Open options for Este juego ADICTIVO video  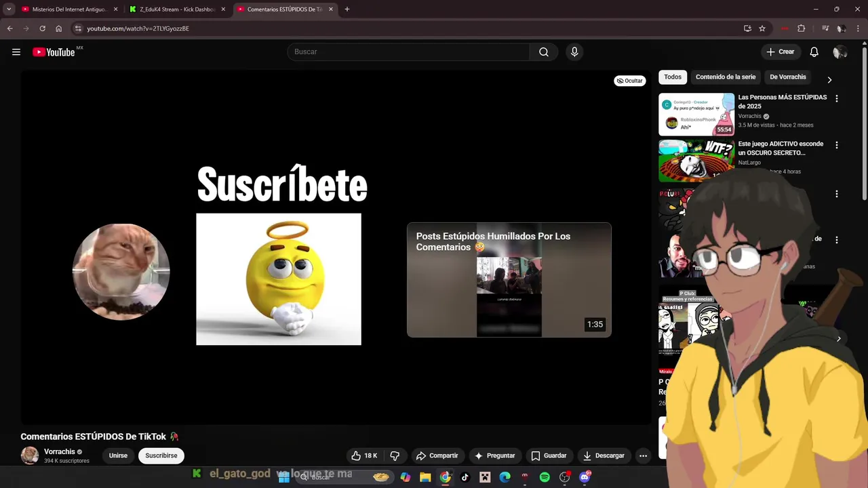coord(836,145)
